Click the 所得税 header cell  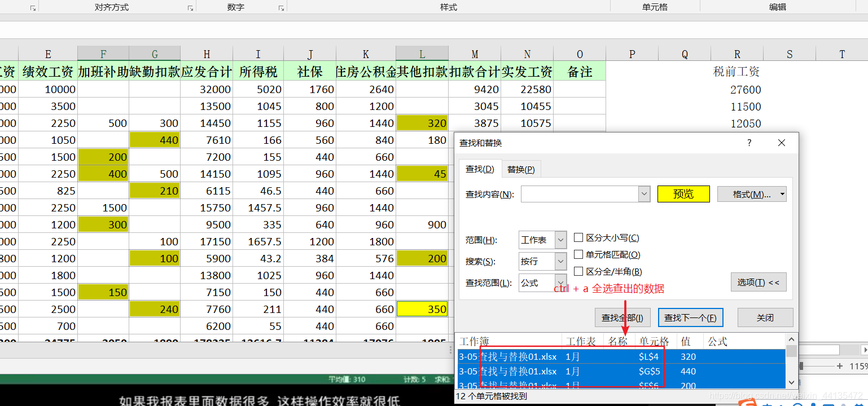[258, 71]
